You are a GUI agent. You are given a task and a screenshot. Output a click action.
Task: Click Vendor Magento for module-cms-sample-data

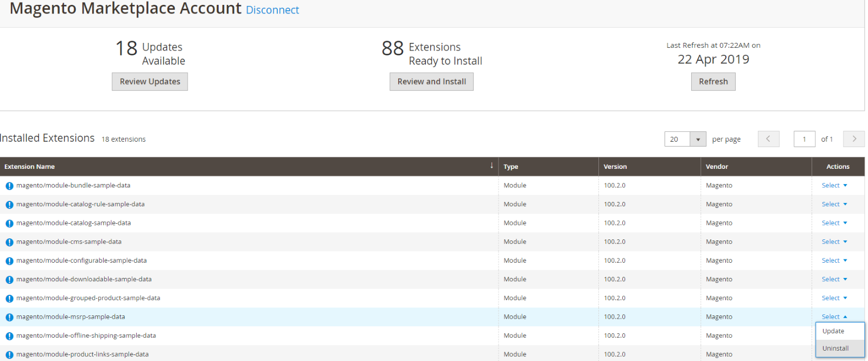(719, 242)
